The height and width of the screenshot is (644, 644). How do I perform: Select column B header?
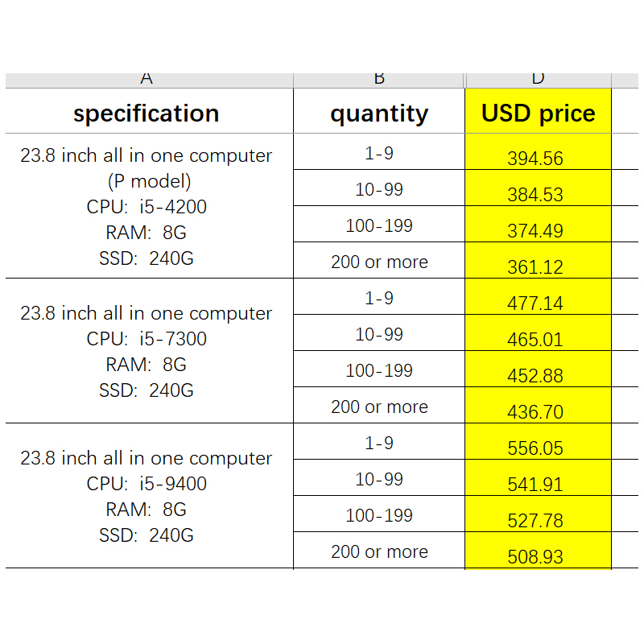pos(379,80)
